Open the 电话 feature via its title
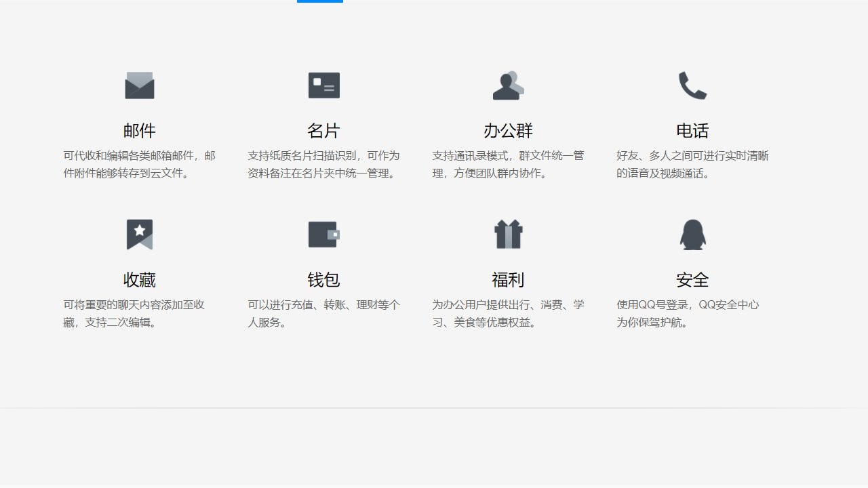The width and height of the screenshot is (868, 488). [x=692, y=130]
